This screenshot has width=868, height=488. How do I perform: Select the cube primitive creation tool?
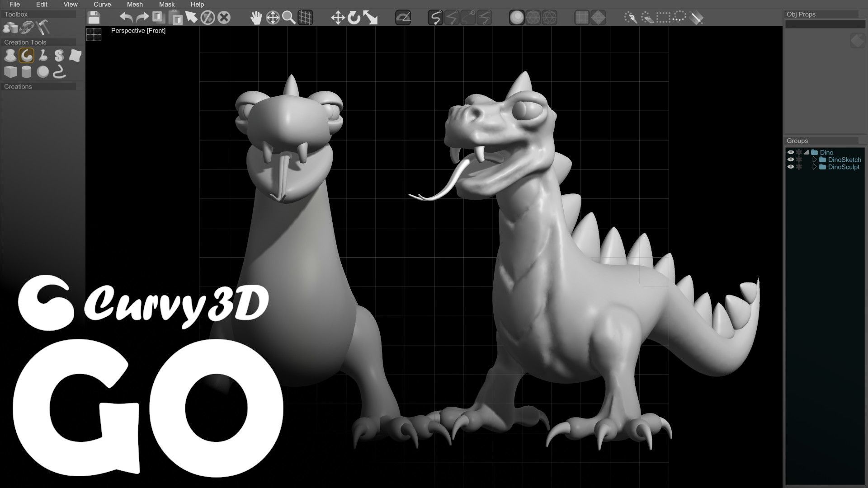10,72
